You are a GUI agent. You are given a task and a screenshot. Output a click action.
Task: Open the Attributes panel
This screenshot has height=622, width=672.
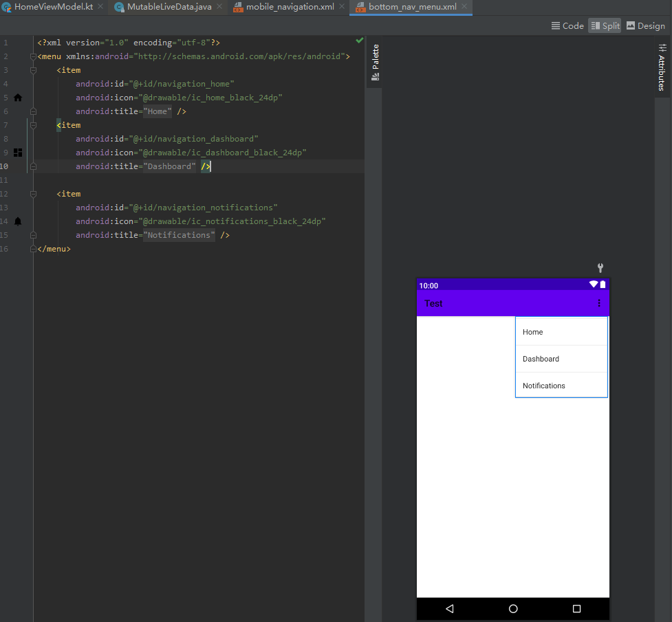click(661, 69)
